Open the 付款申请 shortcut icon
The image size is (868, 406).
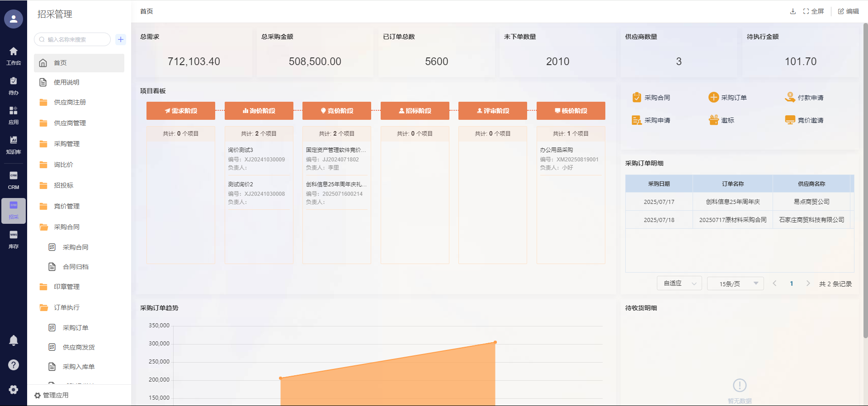[790, 97]
